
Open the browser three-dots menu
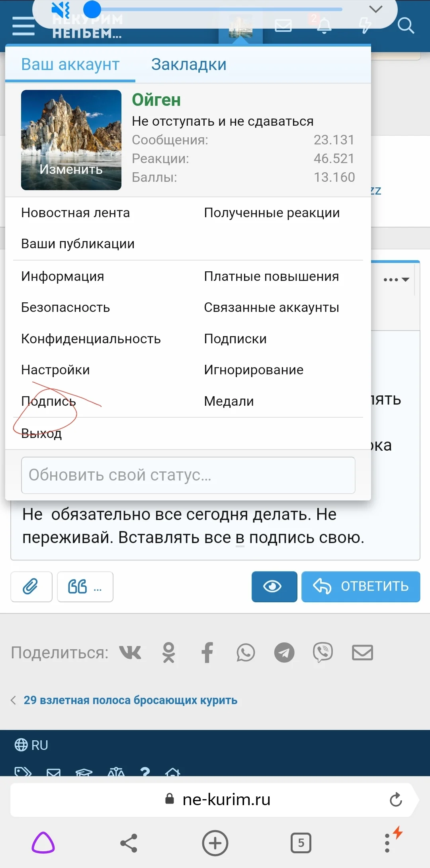tap(387, 843)
